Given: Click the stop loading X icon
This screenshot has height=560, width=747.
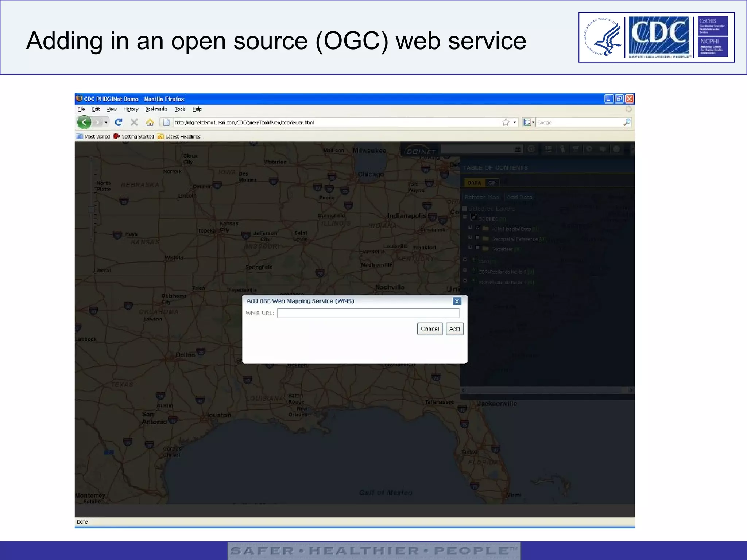Looking at the screenshot, I should pos(134,122).
